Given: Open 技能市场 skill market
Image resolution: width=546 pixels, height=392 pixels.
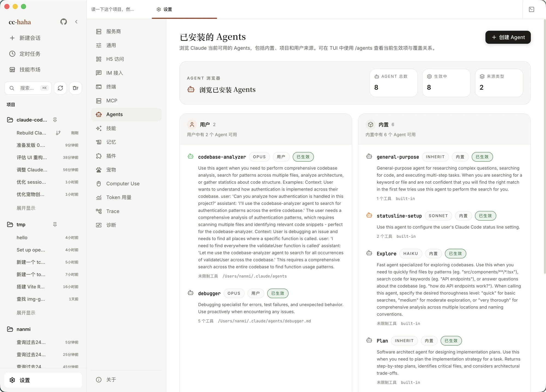Looking at the screenshot, I should [43, 70].
